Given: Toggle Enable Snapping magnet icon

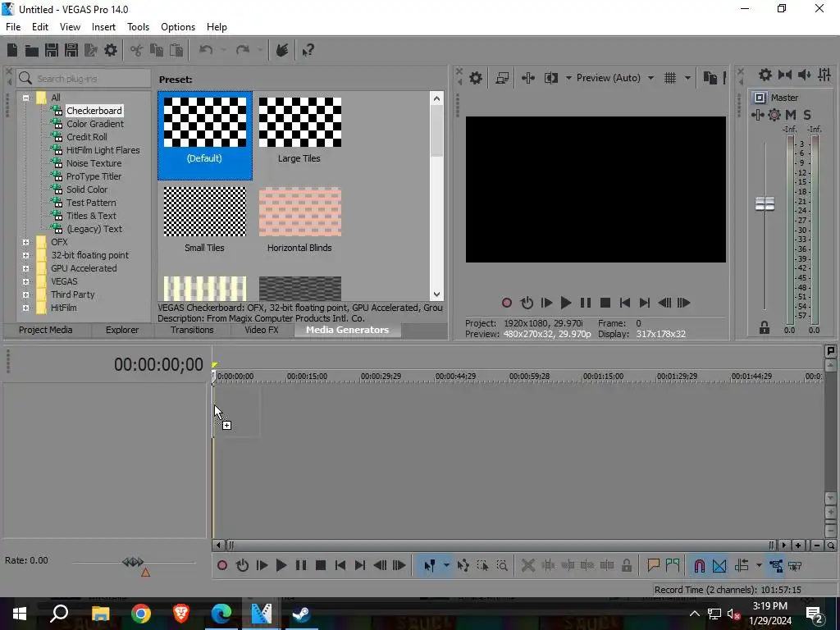Looking at the screenshot, I should coord(699,566).
